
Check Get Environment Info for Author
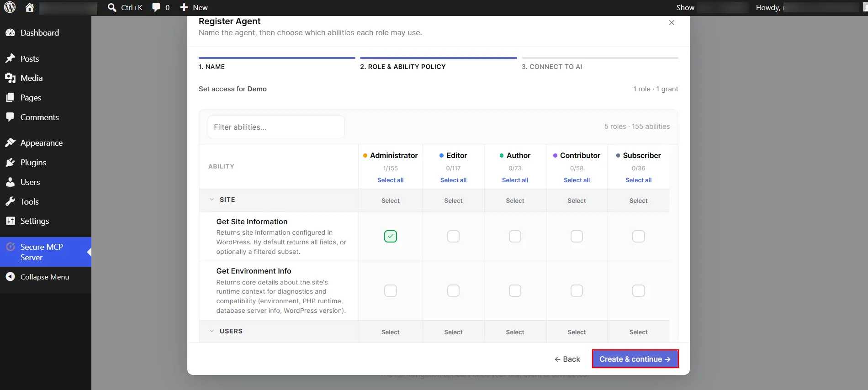pyautogui.click(x=515, y=290)
